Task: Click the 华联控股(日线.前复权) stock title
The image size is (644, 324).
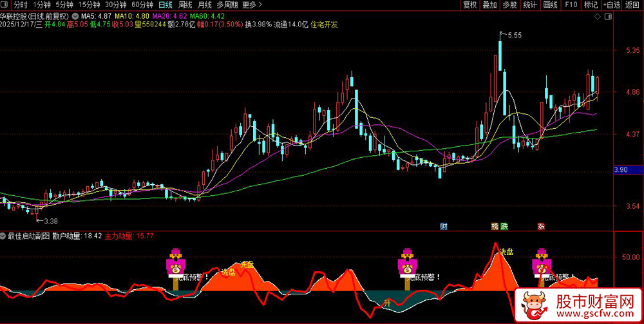Action: (x=35, y=17)
